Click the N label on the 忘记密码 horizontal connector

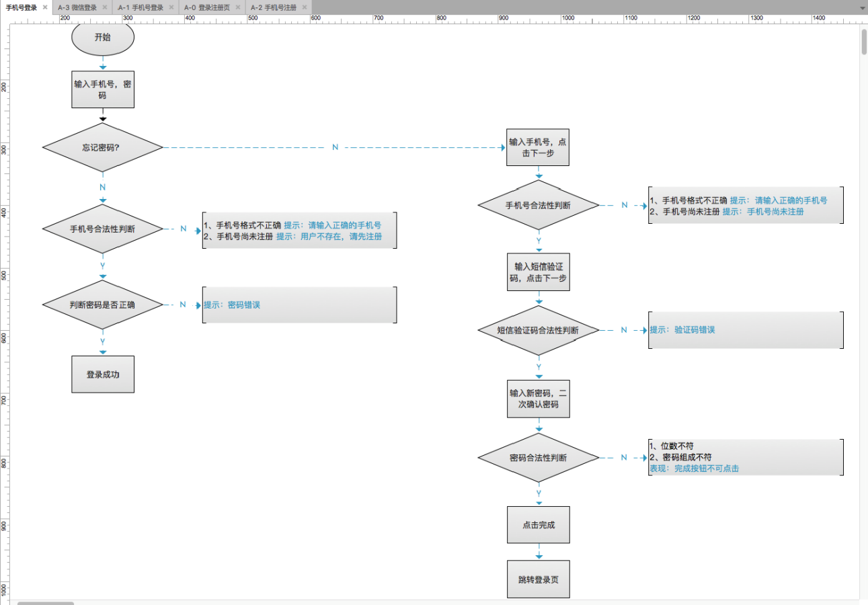[x=336, y=147]
